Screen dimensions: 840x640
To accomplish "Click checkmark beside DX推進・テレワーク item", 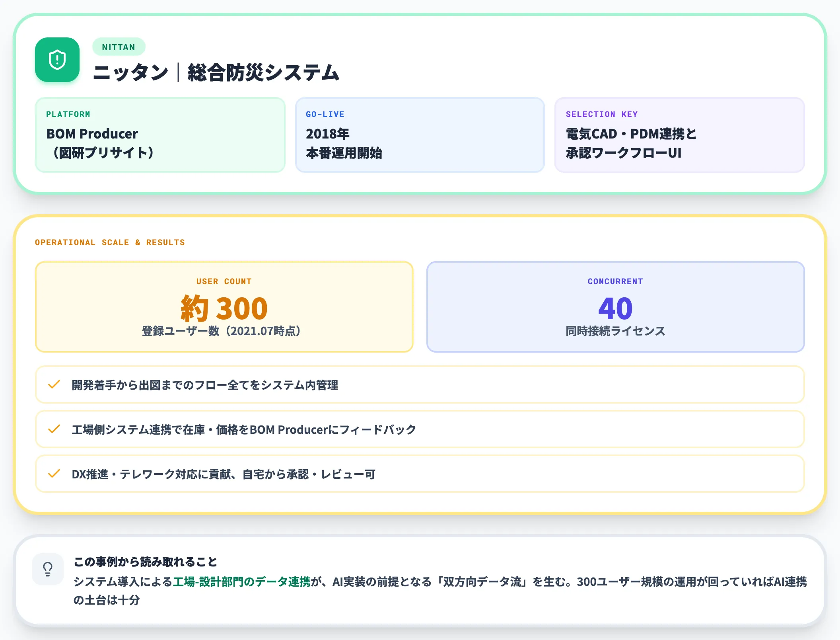I will (x=54, y=474).
